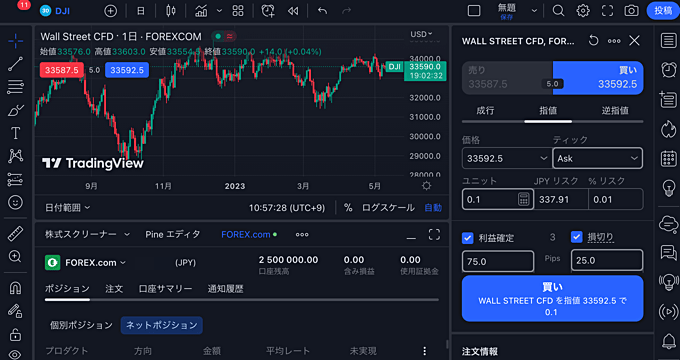This screenshot has width=680, height=360.
Task: Select the 逆指値 stop order tab
Action: pyautogui.click(x=615, y=111)
